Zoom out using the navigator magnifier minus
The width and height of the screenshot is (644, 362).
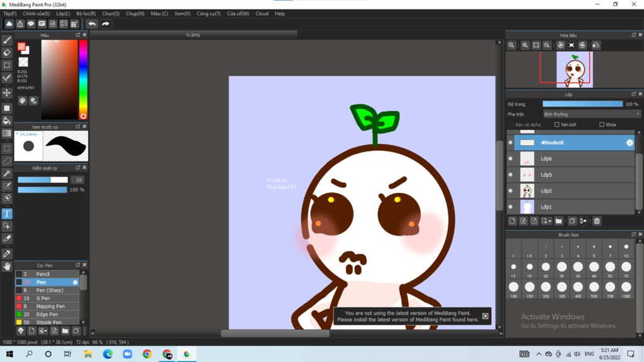tap(547, 45)
